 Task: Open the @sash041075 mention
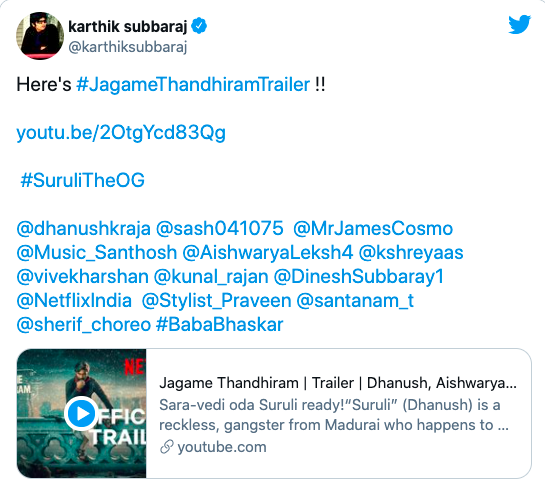(x=220, y=229)
